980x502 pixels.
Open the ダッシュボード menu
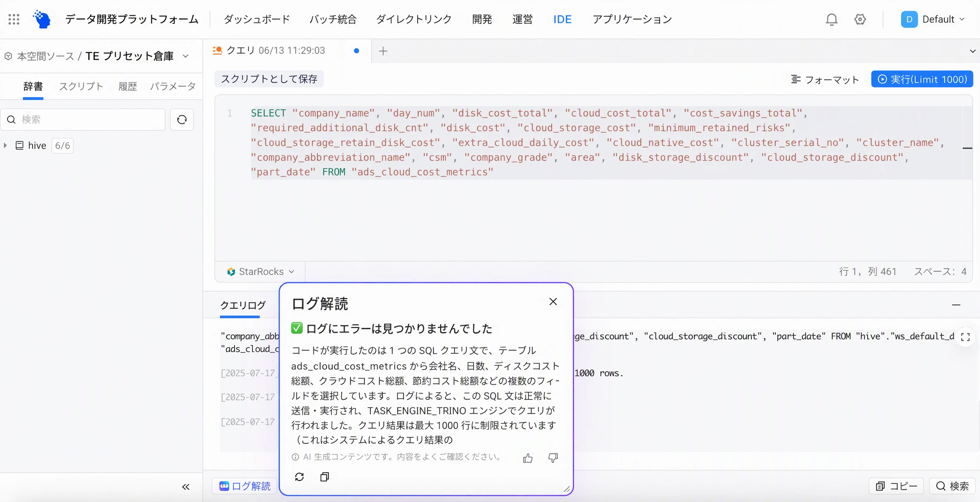point(257,19)
